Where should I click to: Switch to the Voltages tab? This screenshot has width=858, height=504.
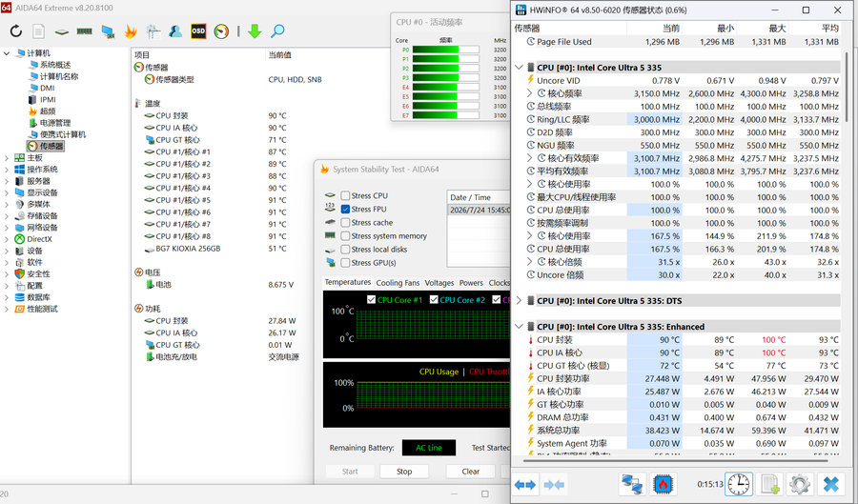[x=439, y=283]
